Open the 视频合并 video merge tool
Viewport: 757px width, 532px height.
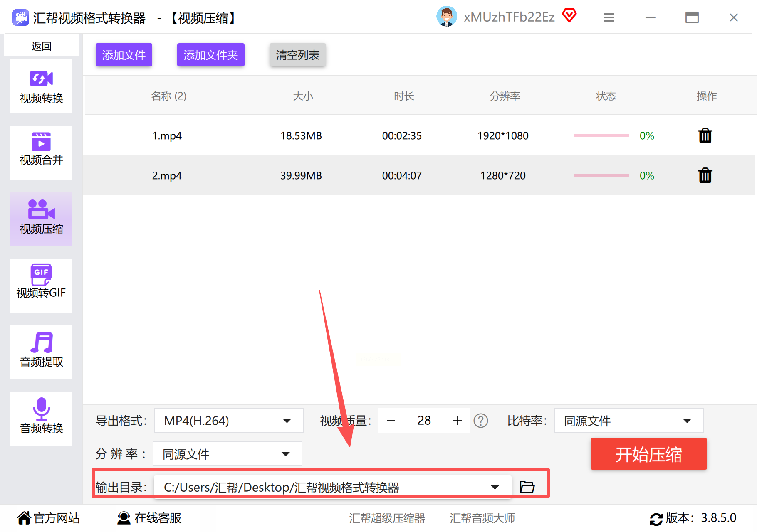pyautogui.click(x=41, y=153)
